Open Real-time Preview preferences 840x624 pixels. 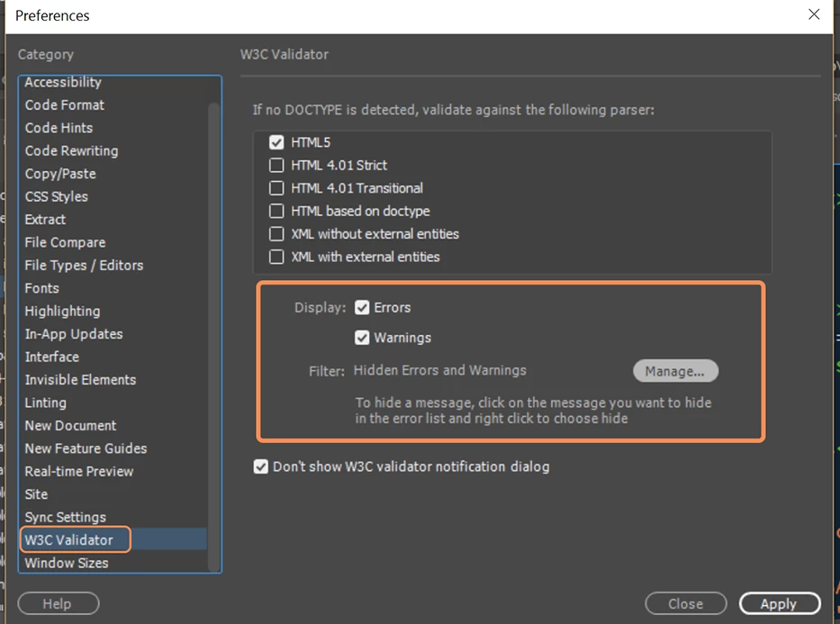[x=113, y=471]
